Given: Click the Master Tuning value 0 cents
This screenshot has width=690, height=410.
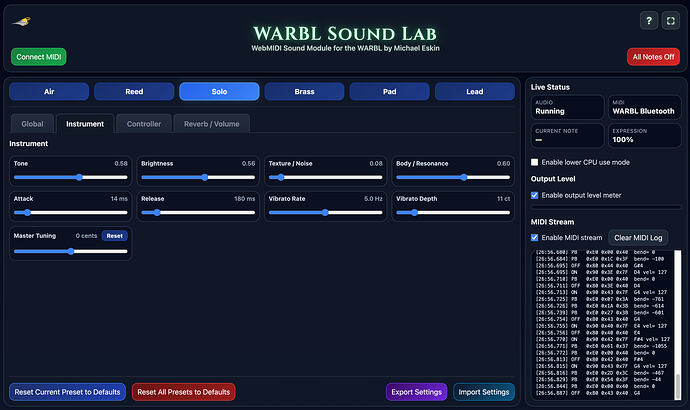Looking at the screenshot, I should click(86, 236).
